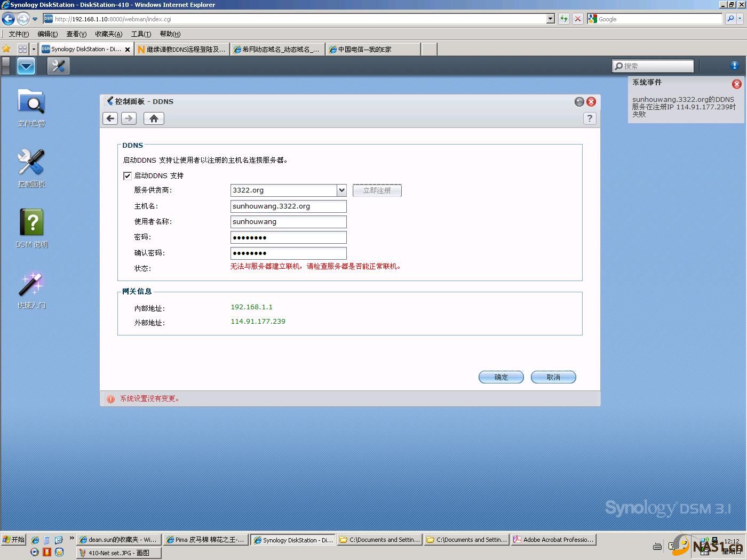Click the username input field

(289, 221)
